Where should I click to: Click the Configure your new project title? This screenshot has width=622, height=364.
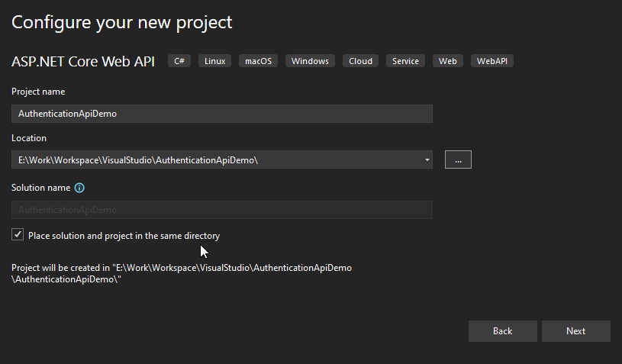tap(121, 22)
